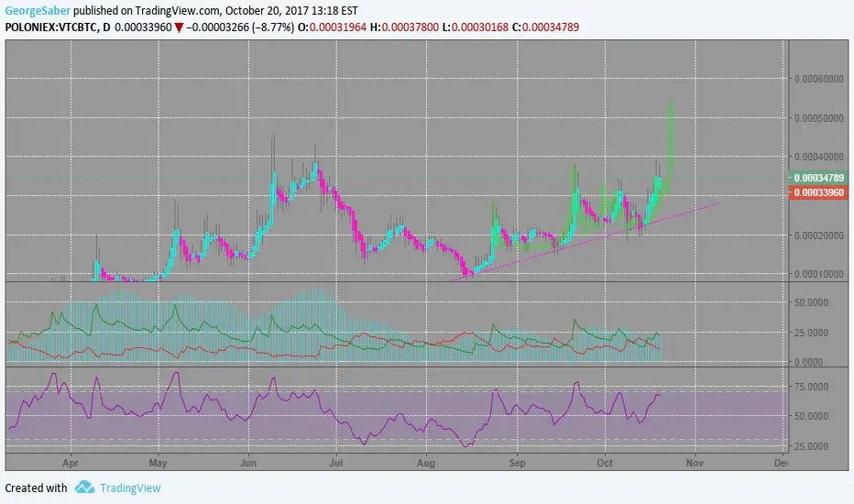This screenshot has height=504, width=854.
Task: Click the high value H:0.00037800
Action: tap(404, 27)
